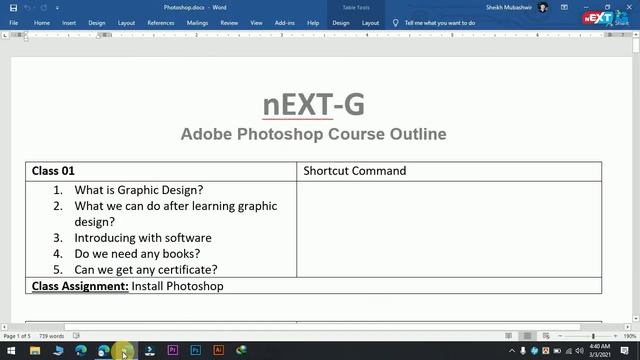Open zoom dialog via 190% level
Screen dimensions: 640x360
point(629,336)
